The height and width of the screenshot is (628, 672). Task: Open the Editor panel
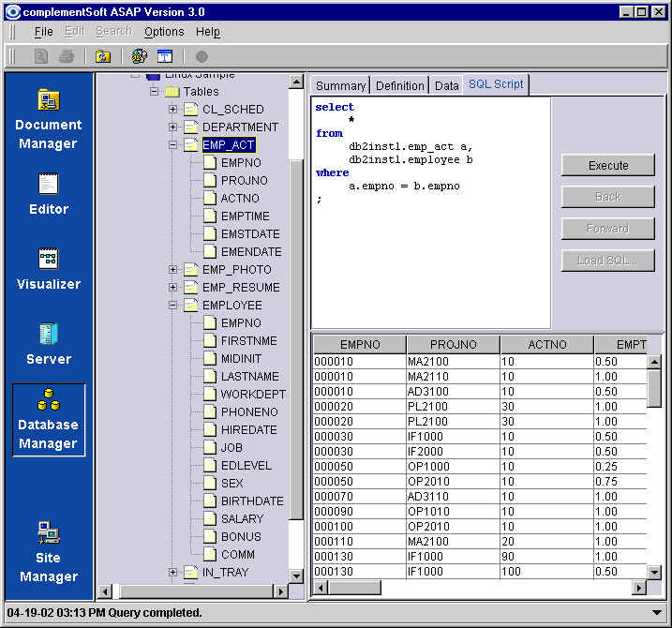(49, 194)
